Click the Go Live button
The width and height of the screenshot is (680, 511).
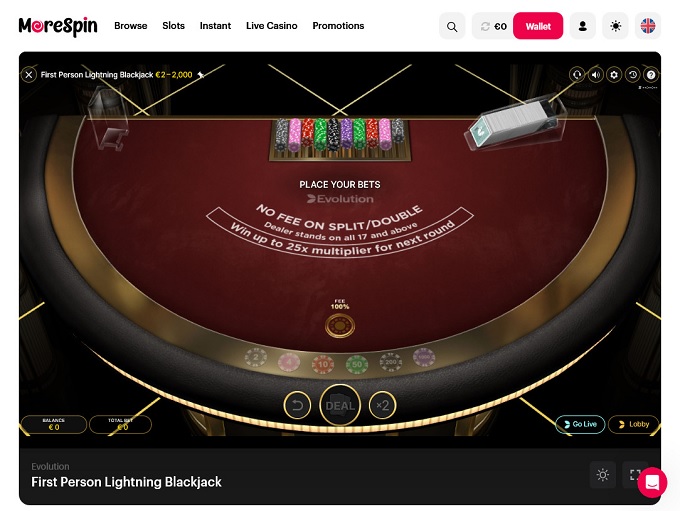pos(580,424)
